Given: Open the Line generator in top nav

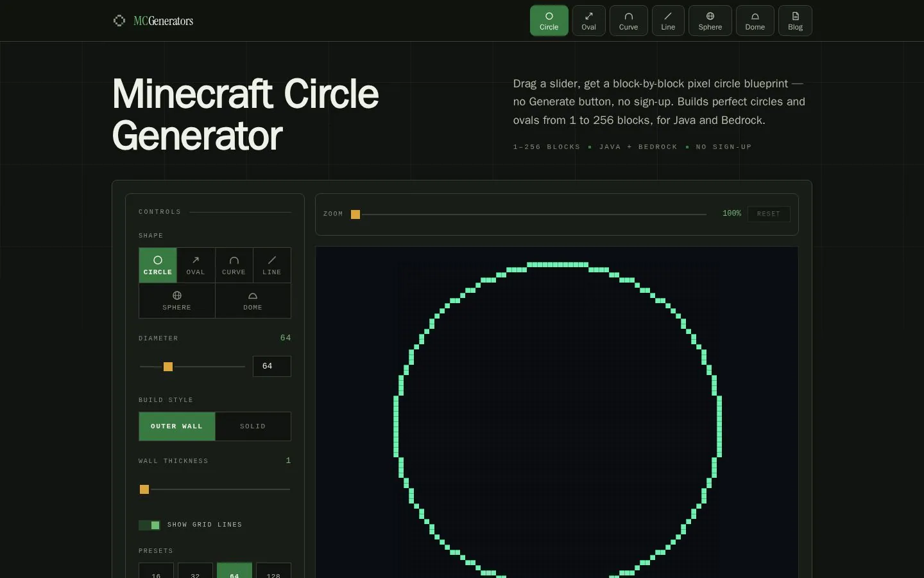Looking at the screenshot, I should tap(668, 21).
